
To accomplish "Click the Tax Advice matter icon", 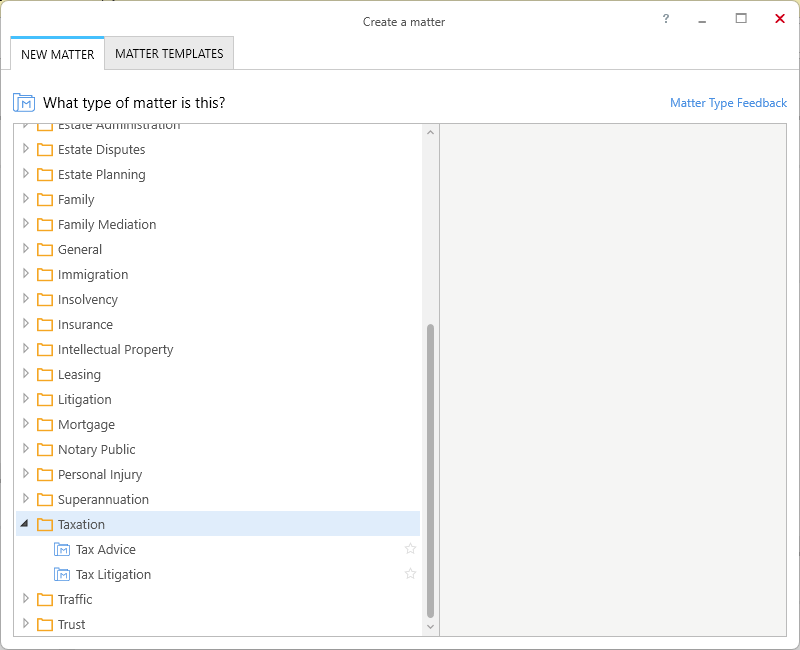I will pos(62,550).
